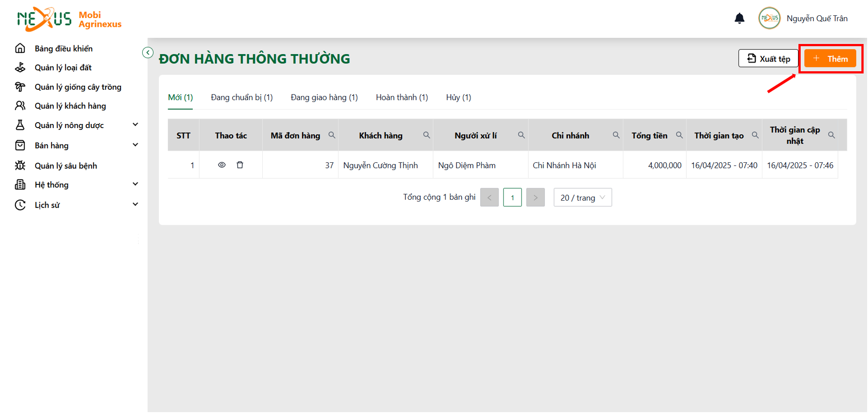The image size is (868, 413).
Task: Open Quản lý giống cây trồng page
Action: coord(78,87)
